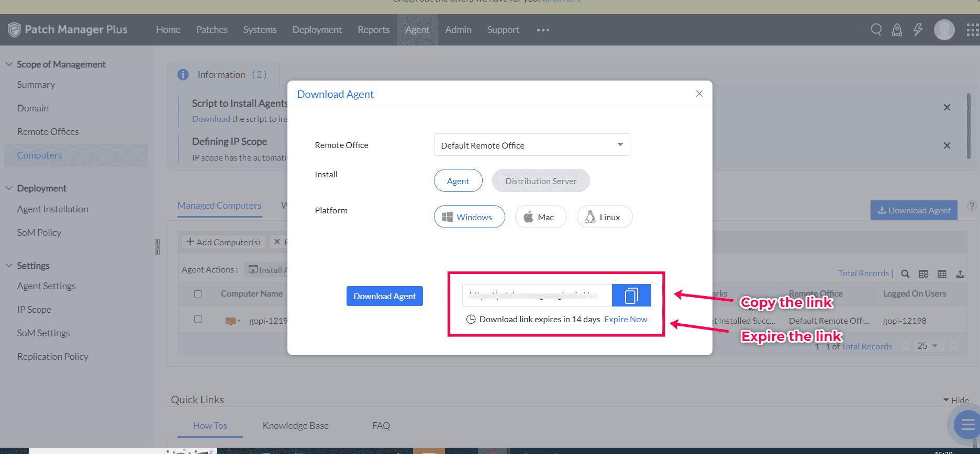Click Download Agent button behind the dialog

tap(914, 210)
